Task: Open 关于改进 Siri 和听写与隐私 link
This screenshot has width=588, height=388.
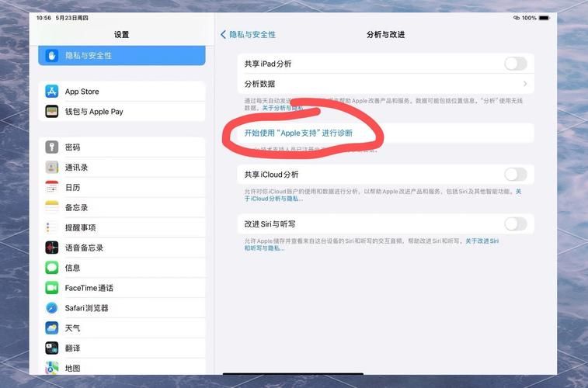Action: click(371, 244)
